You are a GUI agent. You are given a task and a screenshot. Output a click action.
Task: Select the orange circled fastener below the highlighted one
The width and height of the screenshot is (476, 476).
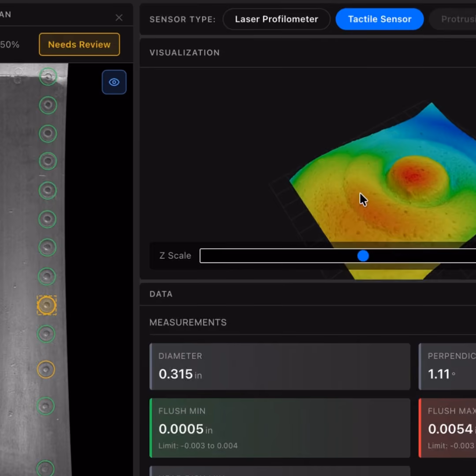[46, 369]
